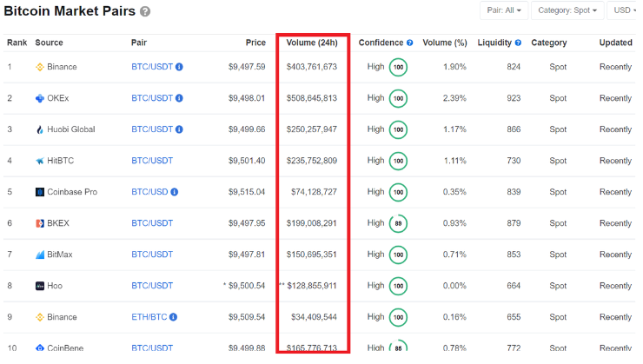Click the Huobi Global source name
Image resolution: width=643 pixels, height=364 pixels.
coord(71,129)
